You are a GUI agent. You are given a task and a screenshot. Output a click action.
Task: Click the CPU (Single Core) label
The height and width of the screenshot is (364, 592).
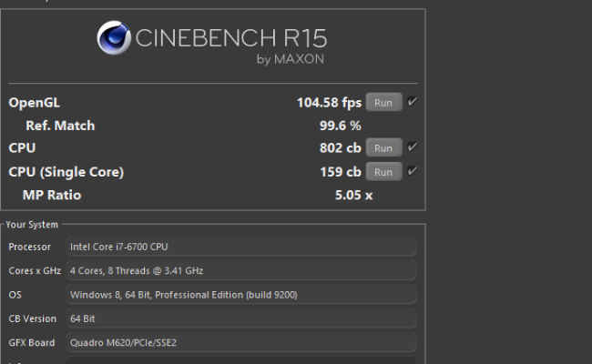pyautogui.click(x=66, y=172)
